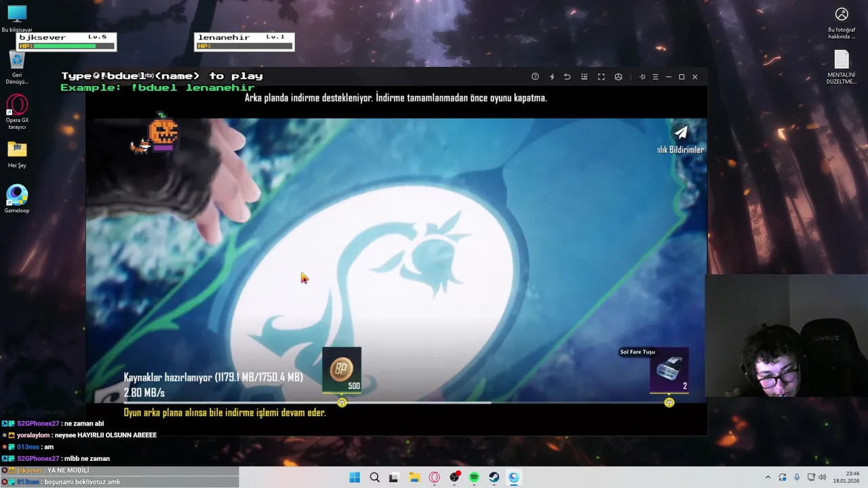Click the paper plane notifications icon

680,132
